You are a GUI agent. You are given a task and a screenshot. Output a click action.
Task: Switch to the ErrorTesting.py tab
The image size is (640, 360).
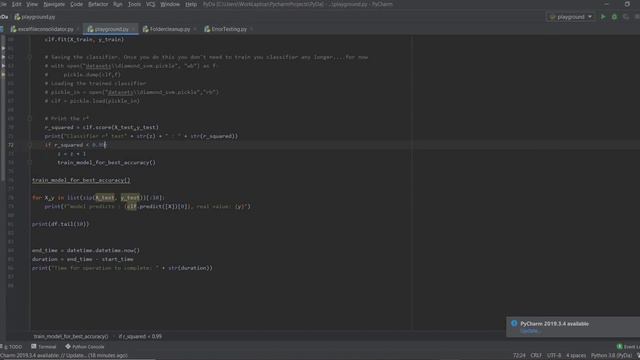point(229,29)
